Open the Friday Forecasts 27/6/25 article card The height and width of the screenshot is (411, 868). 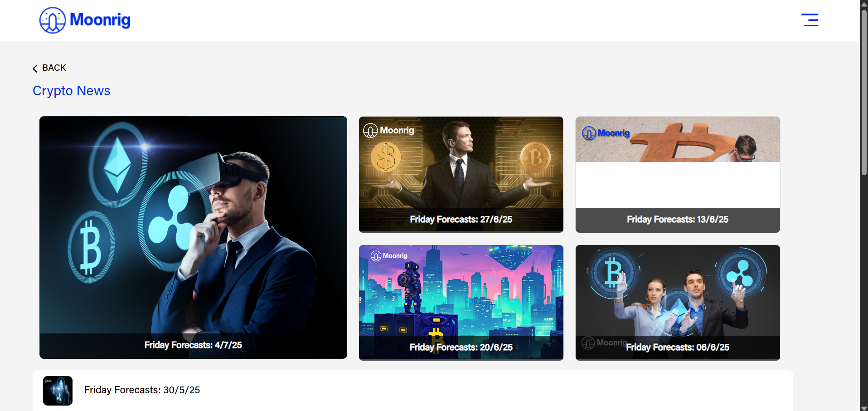461,175
